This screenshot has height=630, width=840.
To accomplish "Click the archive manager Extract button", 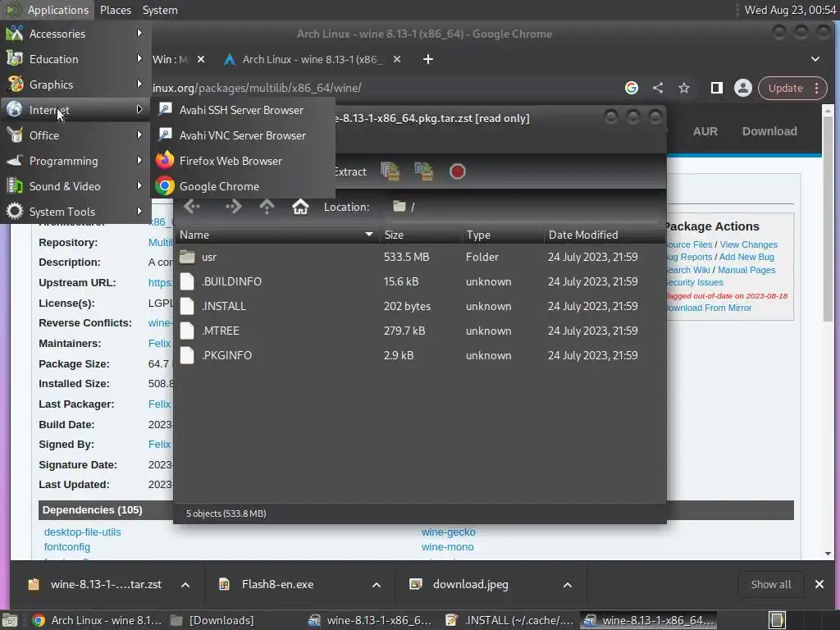I will pos(349,172).
